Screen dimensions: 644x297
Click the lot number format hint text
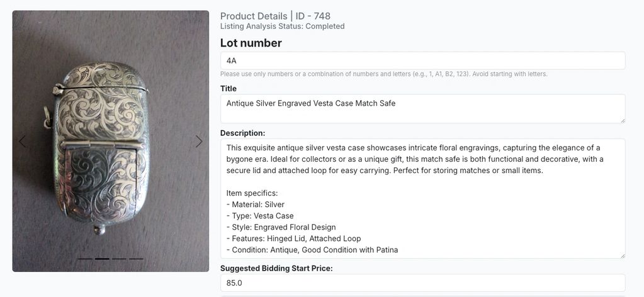coord(383,74)
